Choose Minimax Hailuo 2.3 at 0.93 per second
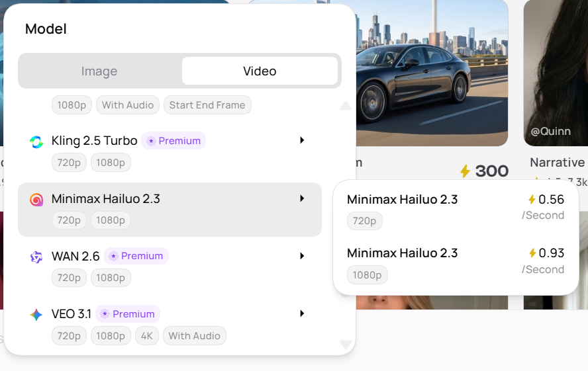 (456, 265)
